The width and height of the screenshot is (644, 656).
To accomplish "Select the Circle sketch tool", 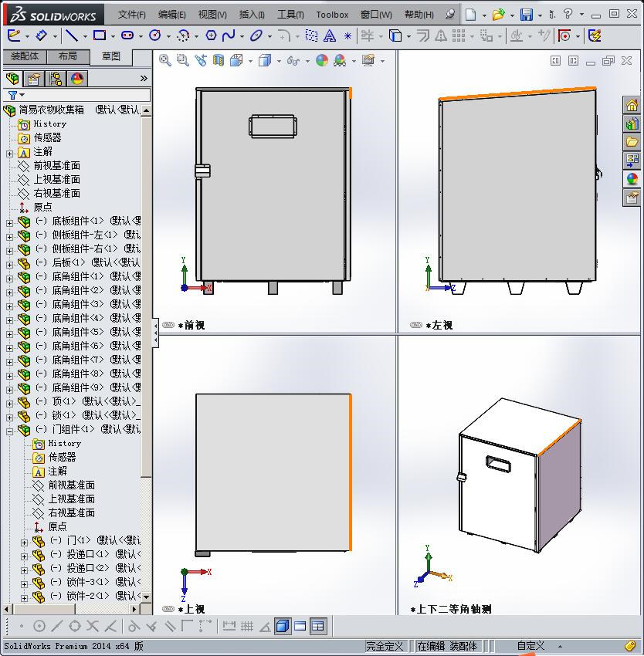I will 155,36.
